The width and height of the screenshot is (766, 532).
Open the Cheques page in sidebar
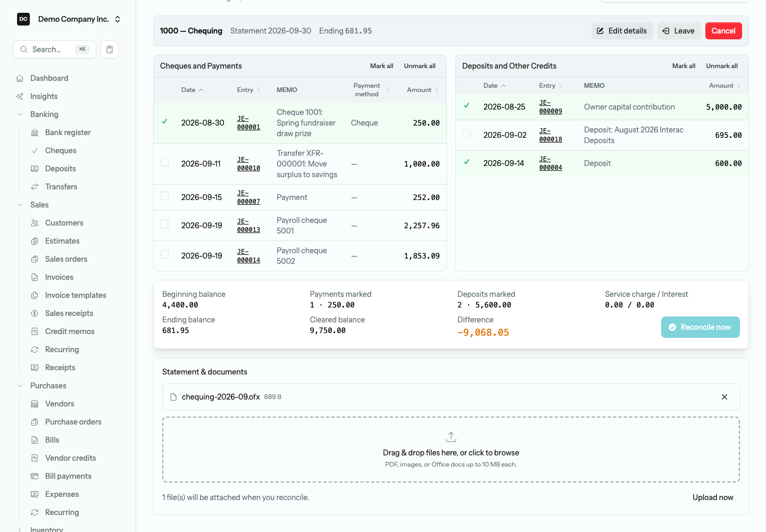(x=61, y=151)
